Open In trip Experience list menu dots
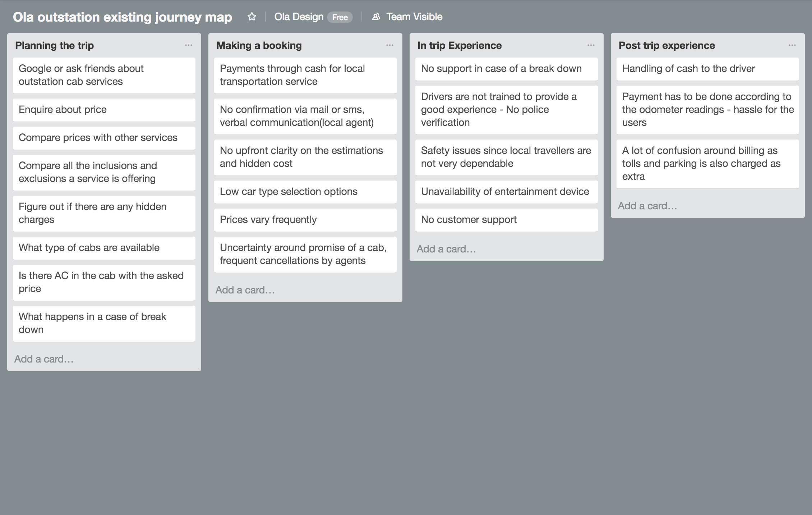The height and width of the screenshot is (515, 812). coord(591,45)
